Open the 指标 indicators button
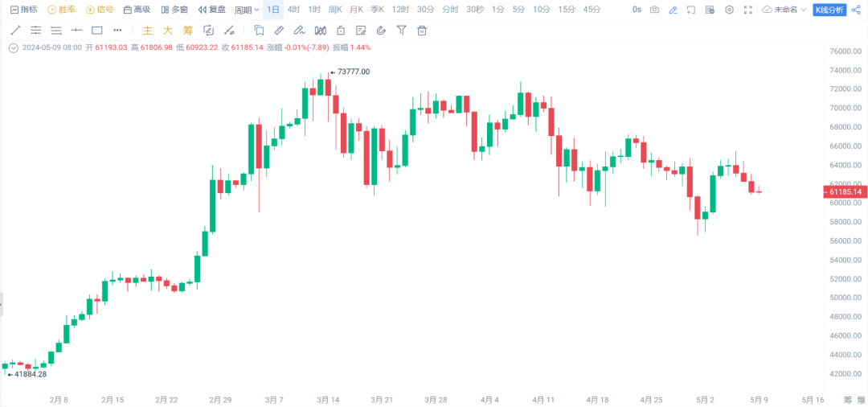 click(x=23, y=10)
